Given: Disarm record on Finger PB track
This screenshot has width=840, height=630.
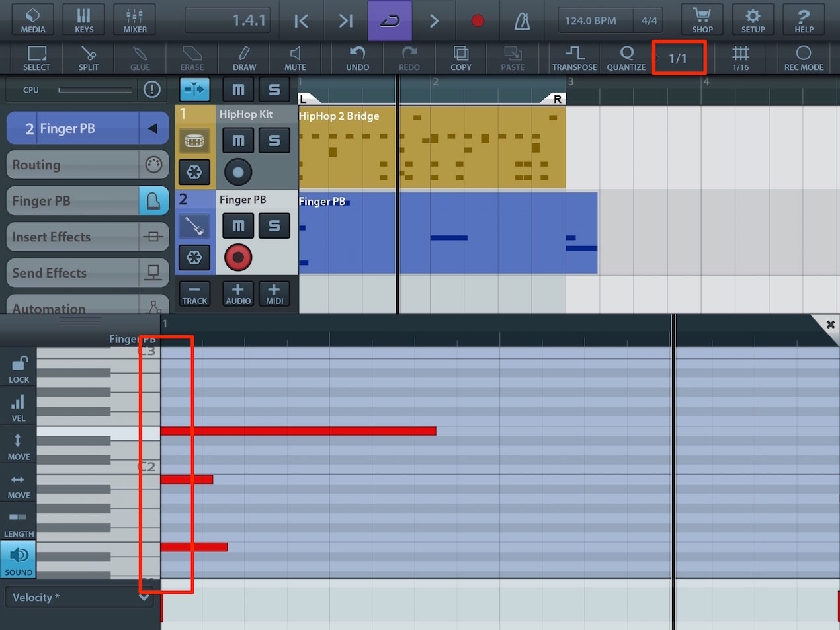Looking at the screenshot, I should pos(238,257).
